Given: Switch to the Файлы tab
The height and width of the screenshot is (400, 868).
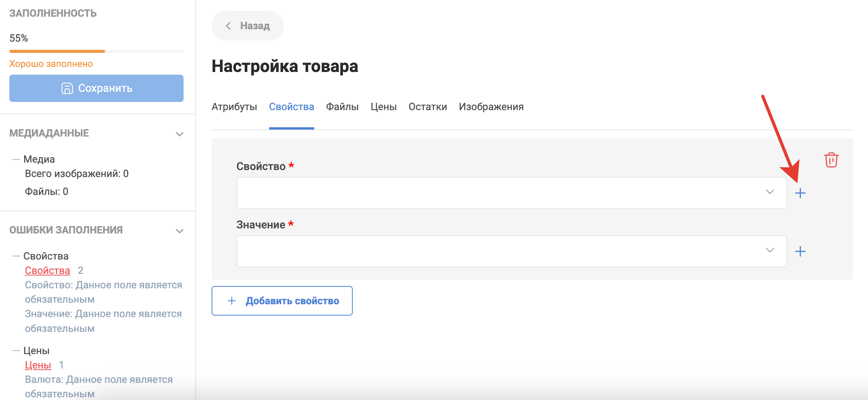Looking at the screenshot, I should [342, 107].
